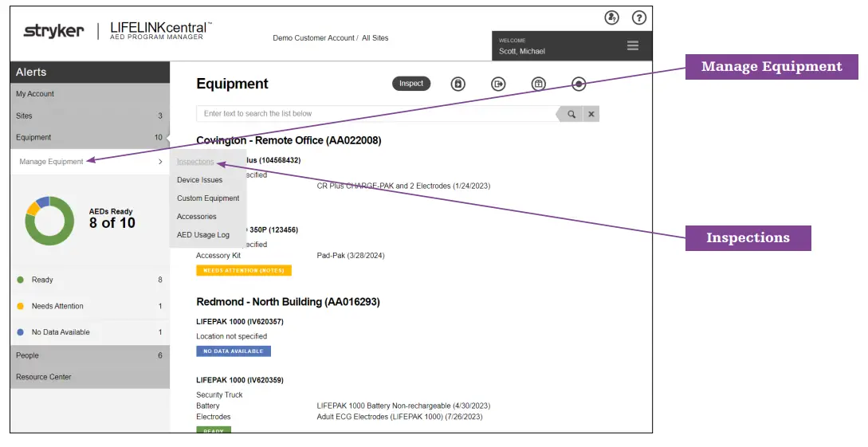Open Resource Center in the sidebar
Viewport: 868px width, 447px height.
pos(90,377)
